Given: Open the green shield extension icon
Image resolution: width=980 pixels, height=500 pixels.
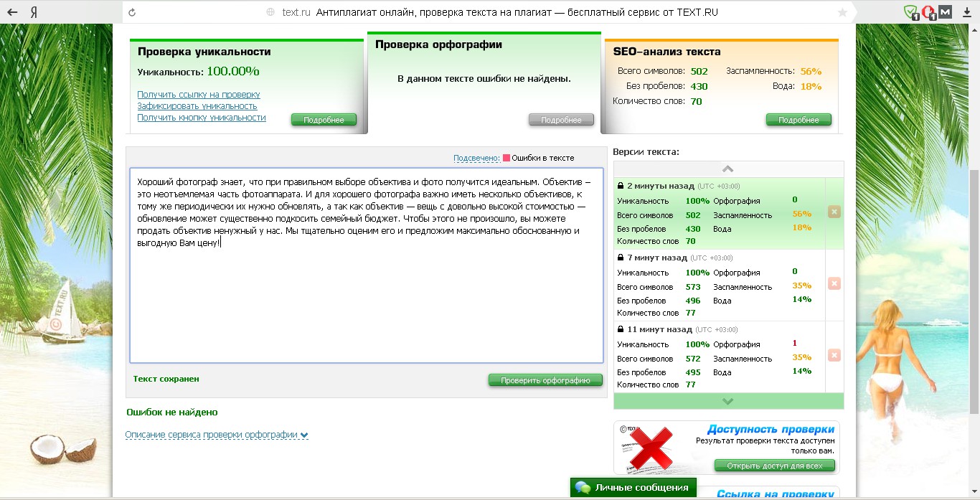Looking at the screenshot, I should coord(911,12).
